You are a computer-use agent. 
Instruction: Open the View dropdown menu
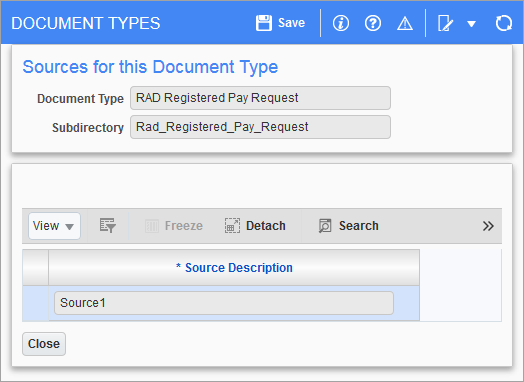(54, 226)
